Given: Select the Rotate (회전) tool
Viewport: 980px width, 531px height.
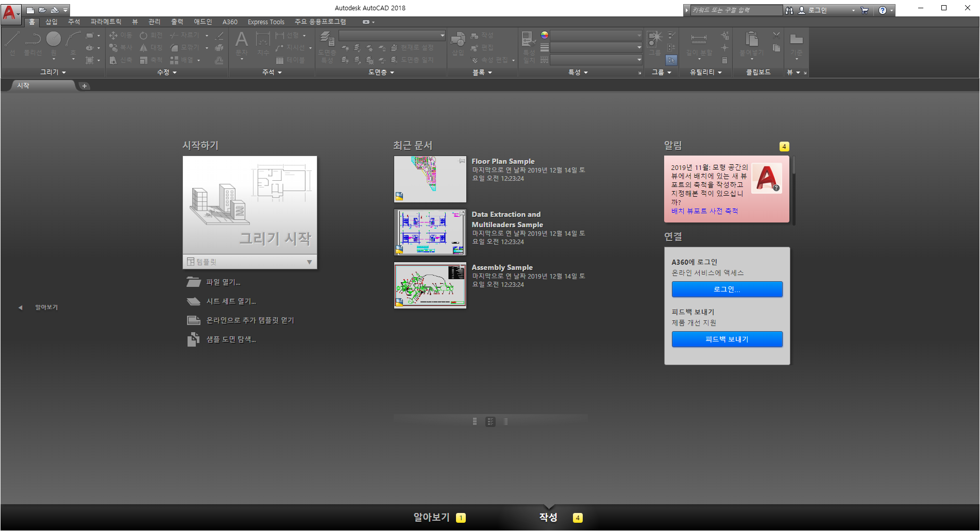Looking at the screenshot, I should tap(151, 36).
